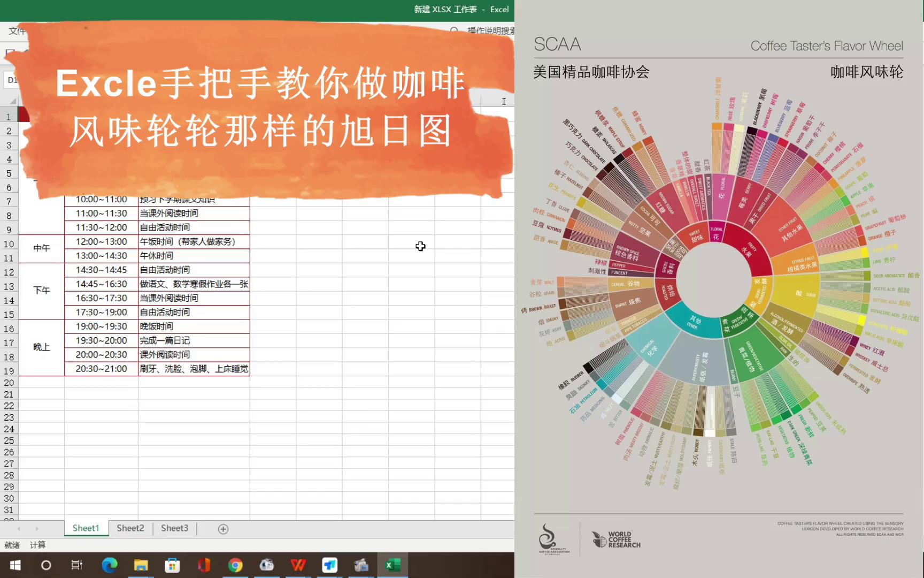The height and width of the screenshot is (578, 924).
Task: Open the Windows Start menu
Action: click(x=15, y=565)
